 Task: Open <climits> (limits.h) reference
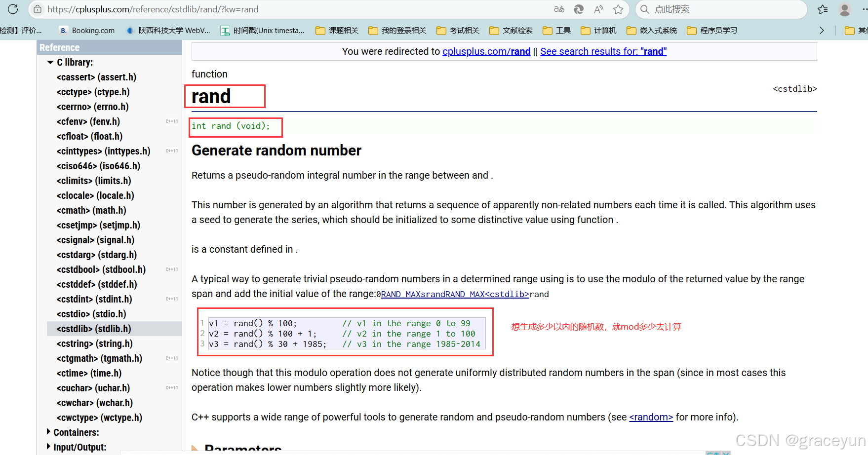(x=94, y=181)
